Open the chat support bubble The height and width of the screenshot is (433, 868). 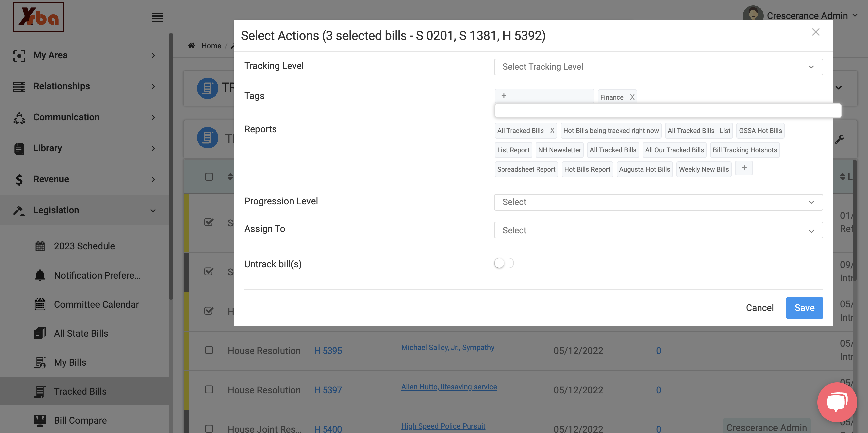(837, 402)
